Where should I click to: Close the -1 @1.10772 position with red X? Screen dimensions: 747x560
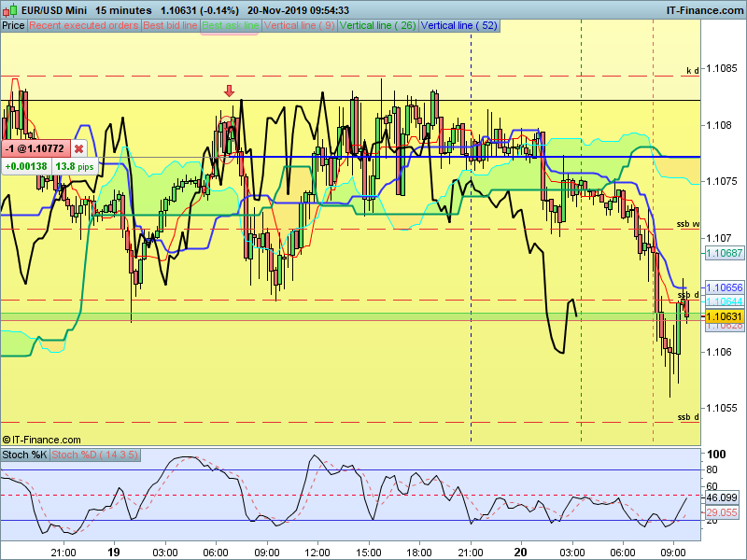click(78, 148)
